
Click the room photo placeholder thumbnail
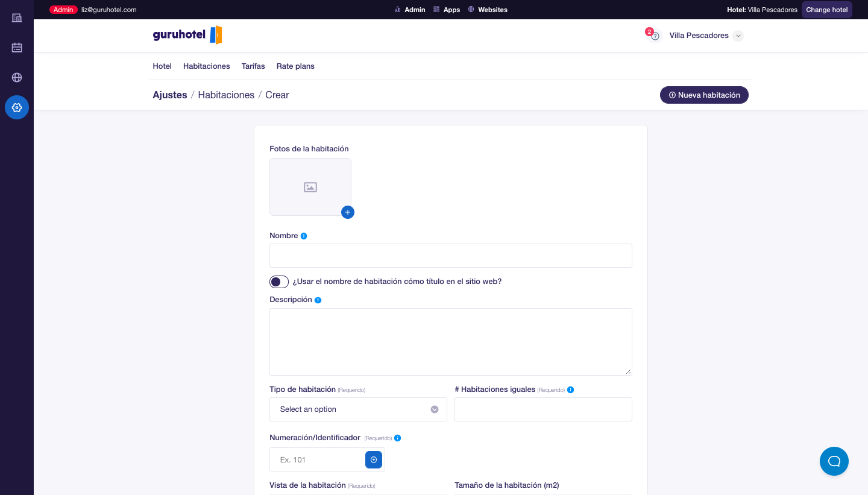[x=310, y=187]
